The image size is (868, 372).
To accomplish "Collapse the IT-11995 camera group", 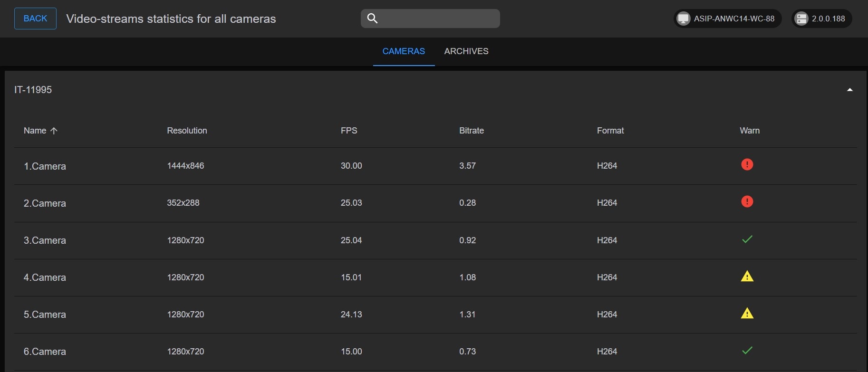I will tap(849, 90).
